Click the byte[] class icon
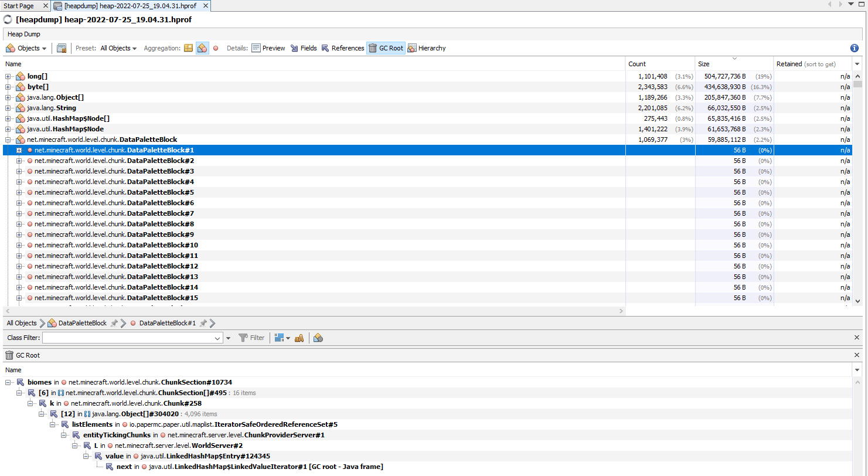 pyautogui.click(x=20, y=87)
